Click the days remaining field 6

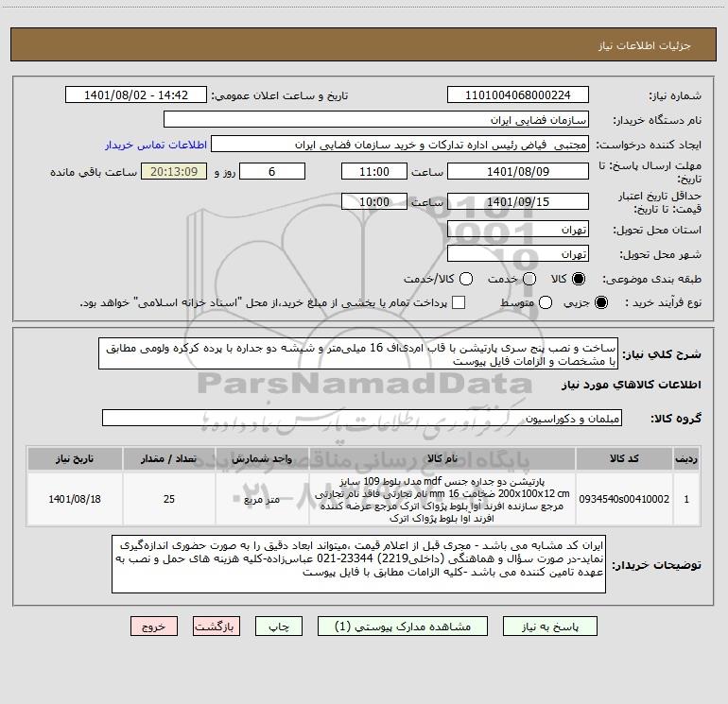pos(272,171)
